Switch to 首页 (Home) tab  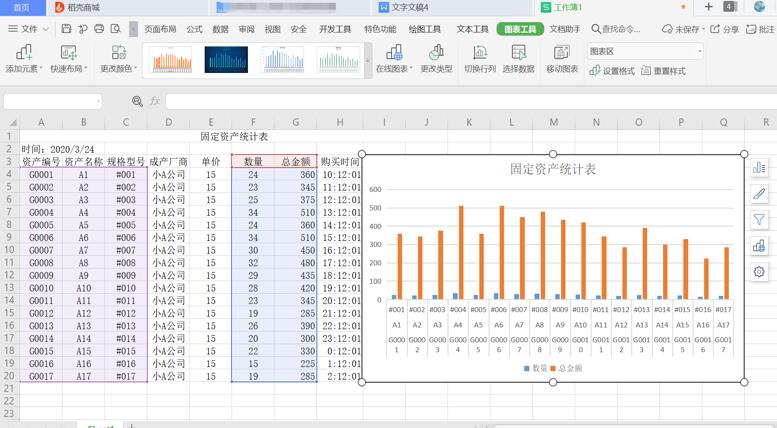(x=21, y=7)
